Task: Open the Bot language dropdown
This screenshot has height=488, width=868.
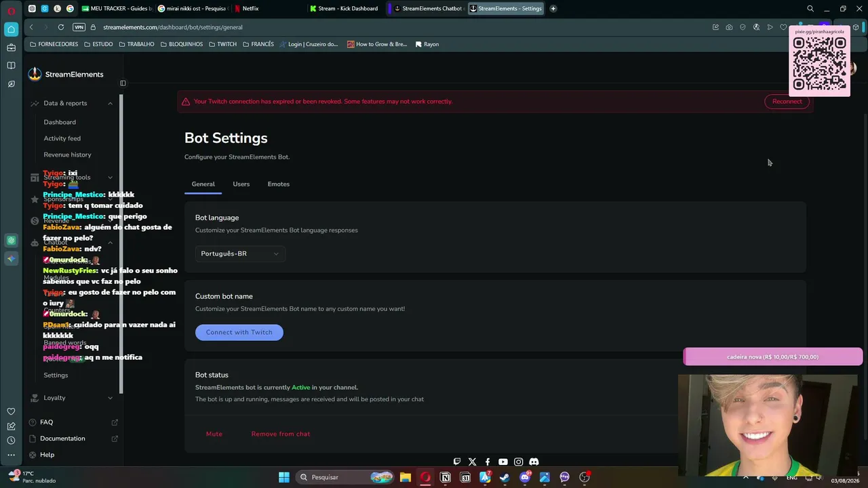Action: pyautogui.click(x=240, y=253)
